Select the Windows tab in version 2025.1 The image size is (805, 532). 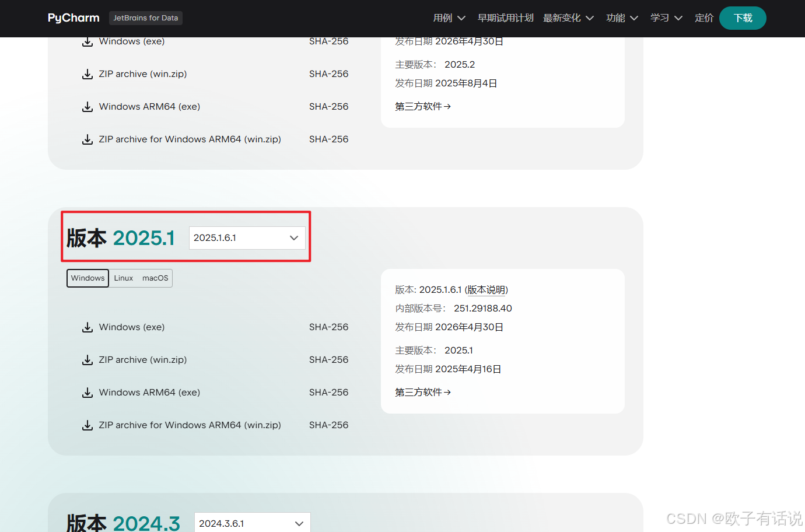pyautogui.click(x=87, y=278)
